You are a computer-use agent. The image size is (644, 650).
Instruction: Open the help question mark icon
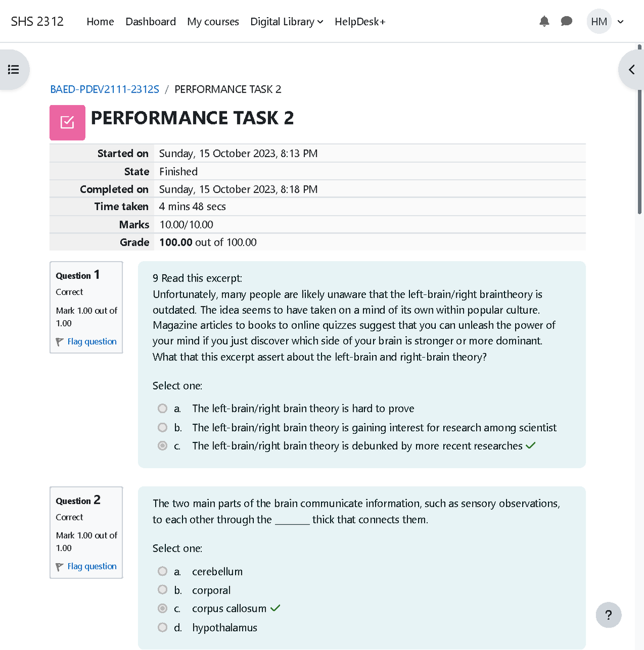click(x=608, y=615)
